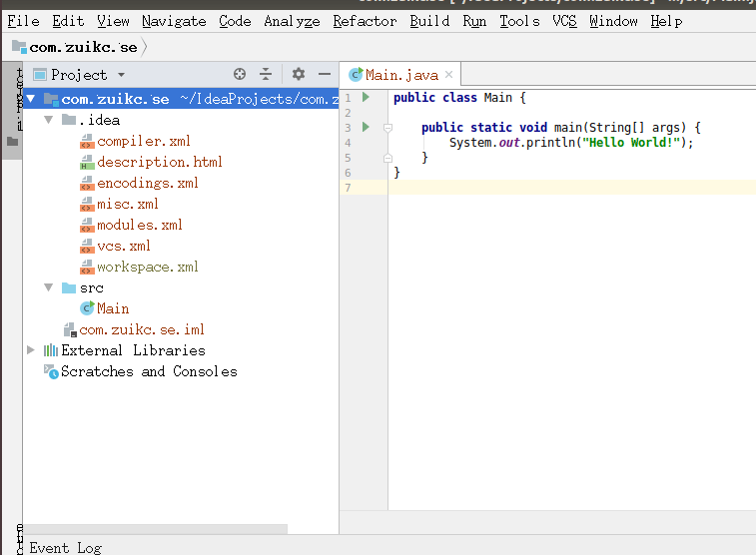Image resolution: width=756 pixels, height=555 pixels.
Task: Click the Project view title label
Action: pos(79,75)
